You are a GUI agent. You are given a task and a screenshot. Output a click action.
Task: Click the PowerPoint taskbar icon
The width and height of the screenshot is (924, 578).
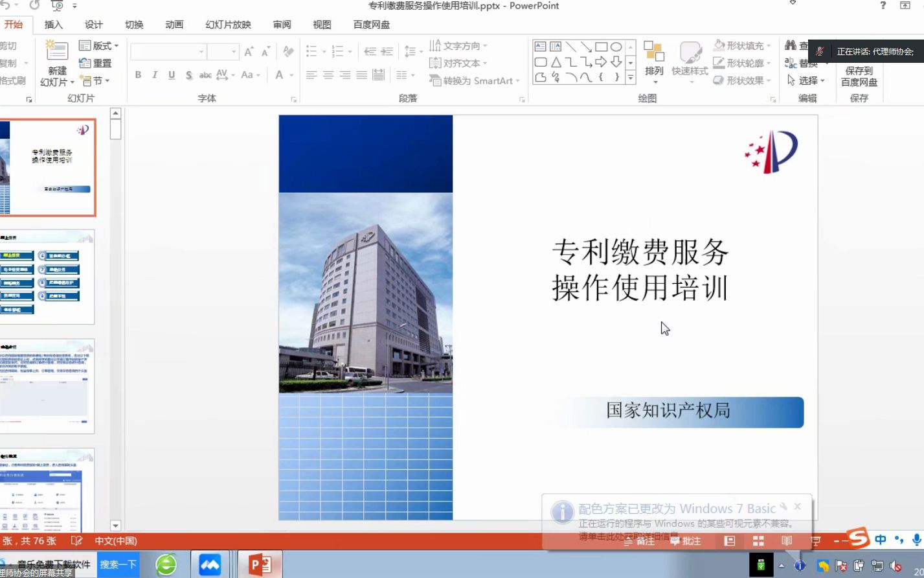pos(260,564)
